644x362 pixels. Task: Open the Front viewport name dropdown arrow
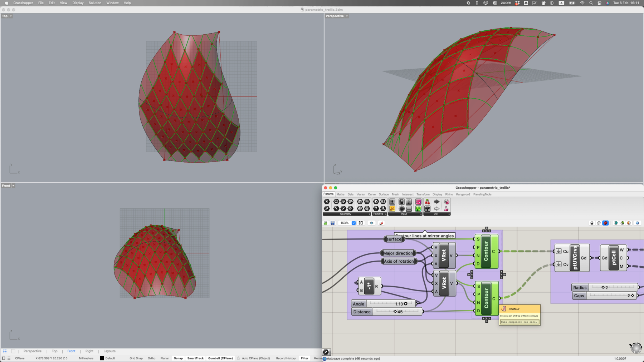(x=13, y=186)
